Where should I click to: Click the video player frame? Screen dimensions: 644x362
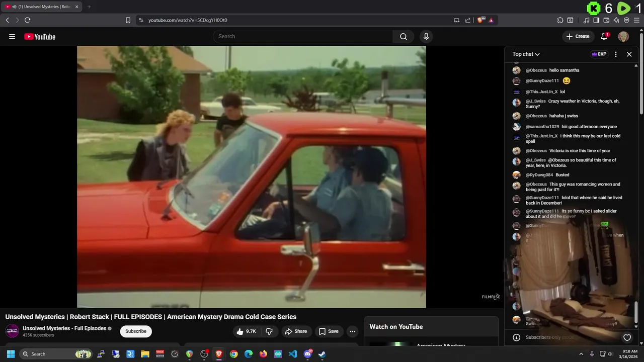point(251,176)
